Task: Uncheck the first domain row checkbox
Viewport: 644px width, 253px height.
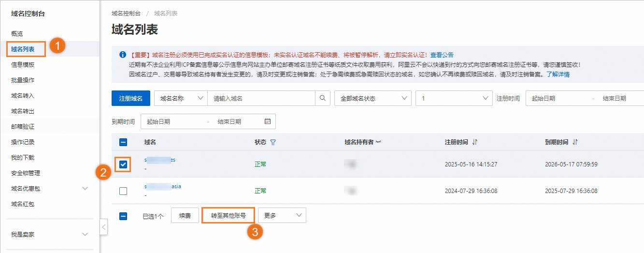Action: coord(123,164)
